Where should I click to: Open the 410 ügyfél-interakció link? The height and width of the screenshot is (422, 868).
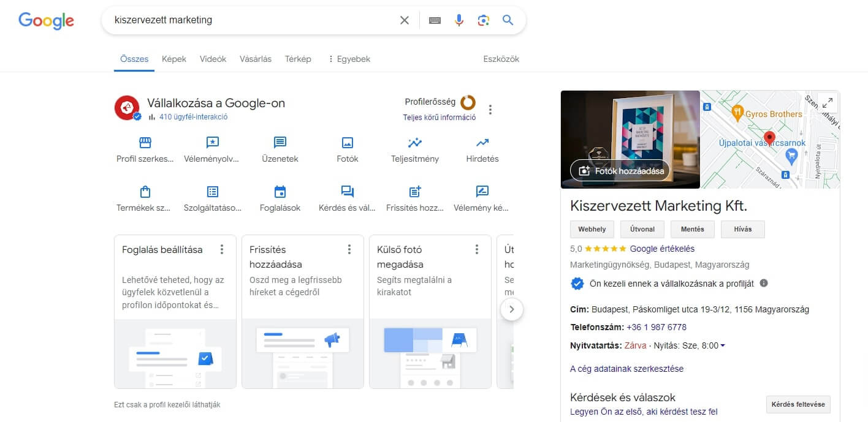tap(193, 117)
